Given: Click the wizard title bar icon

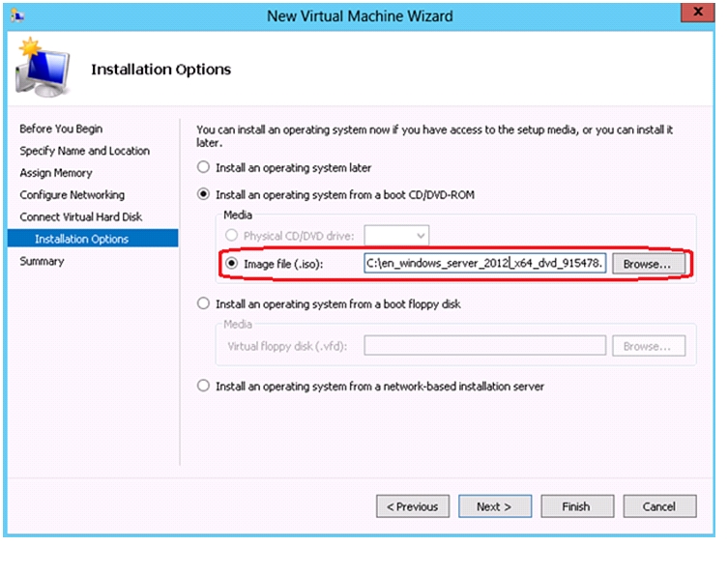Looking at the screenshot, I should 17,16.
